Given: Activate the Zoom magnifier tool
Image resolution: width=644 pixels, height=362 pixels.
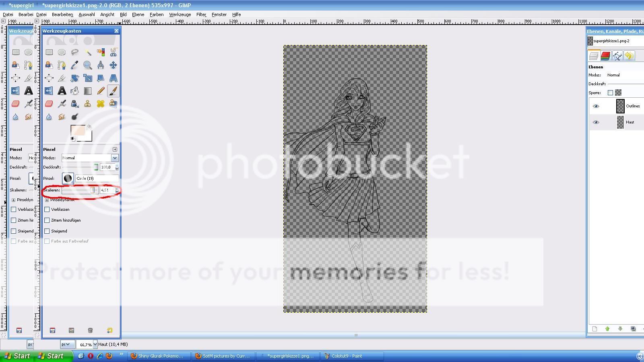Looking at the screenshot, I should coord(88,65).
